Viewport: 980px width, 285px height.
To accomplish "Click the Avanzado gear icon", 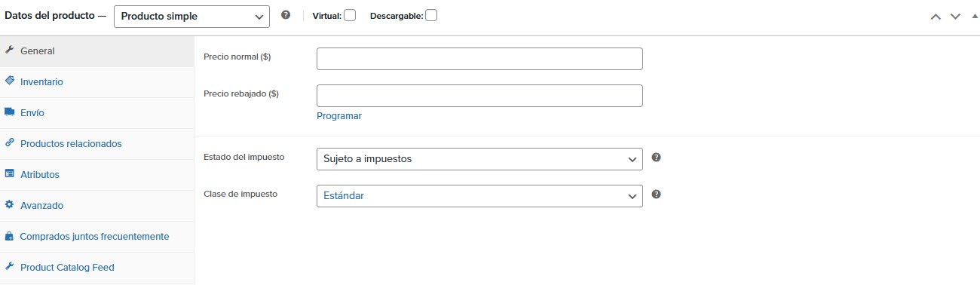I will coord(10,204).
